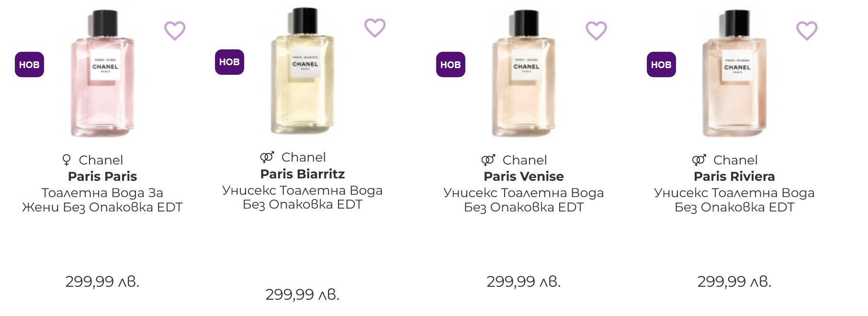The width and height of the screenshot is (868, 316).
Task: Open the Paris Venise bottle photo
Action: click(x=524, y=74)
